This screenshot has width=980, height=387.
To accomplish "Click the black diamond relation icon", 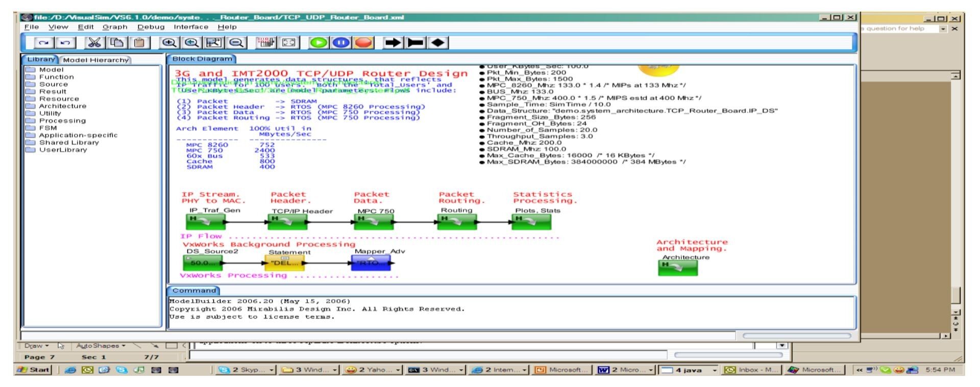I will [438, 43].
